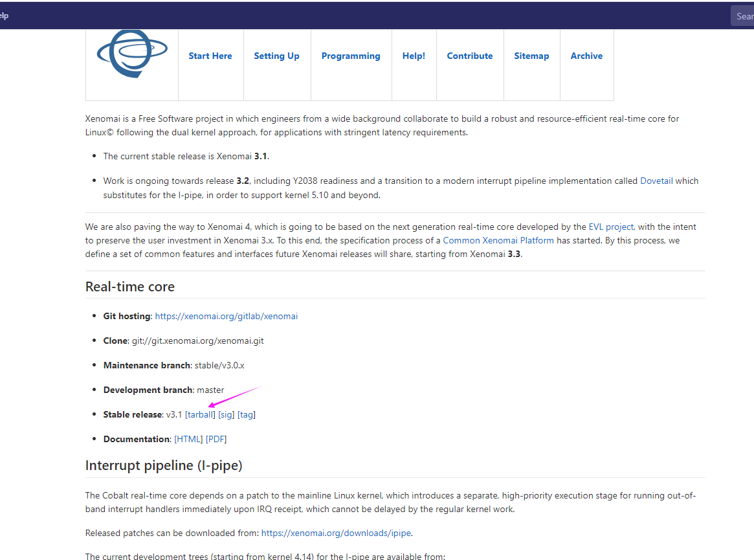Open the Programming section

pos(351,56)
